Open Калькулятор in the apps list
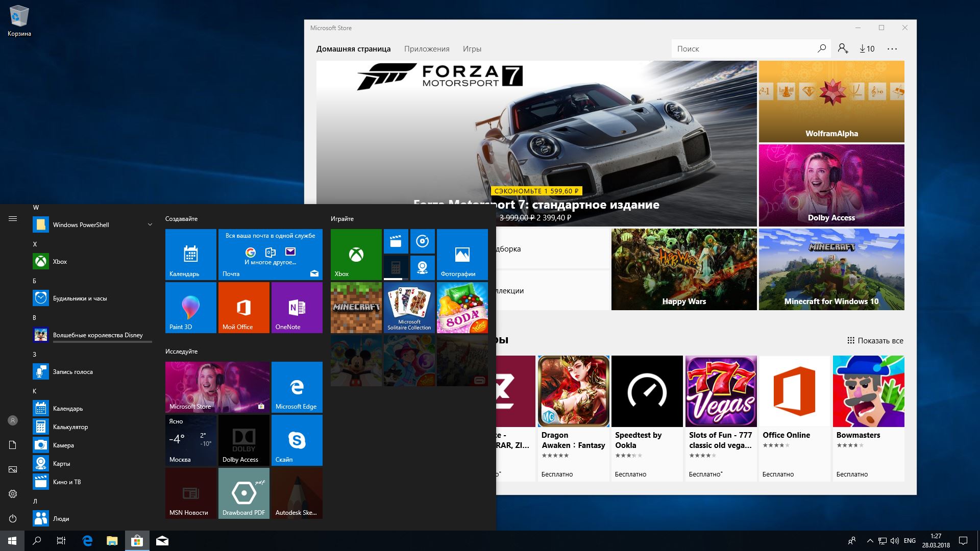Viewport: 980px width, 551px height. 70,427
